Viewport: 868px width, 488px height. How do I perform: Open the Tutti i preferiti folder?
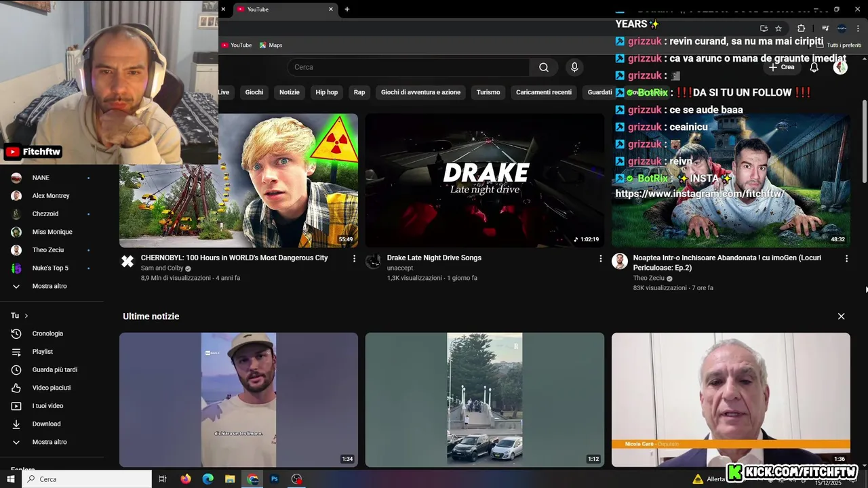click(x=839, y=45)
